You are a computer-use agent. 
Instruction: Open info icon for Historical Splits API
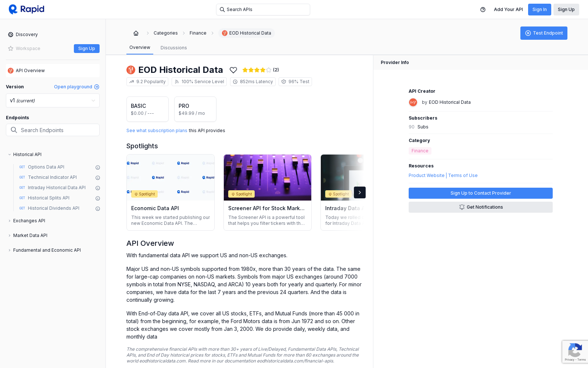(98, 198)
